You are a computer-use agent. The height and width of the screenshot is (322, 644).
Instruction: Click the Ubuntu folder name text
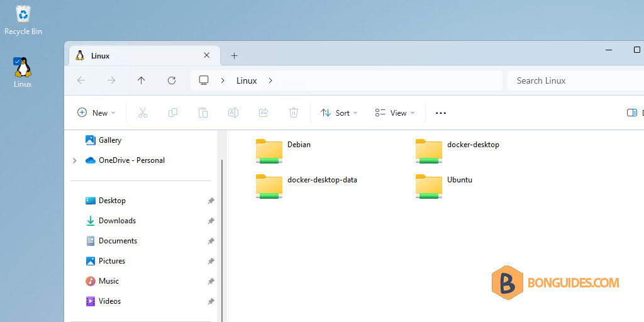tap(460, 180)
